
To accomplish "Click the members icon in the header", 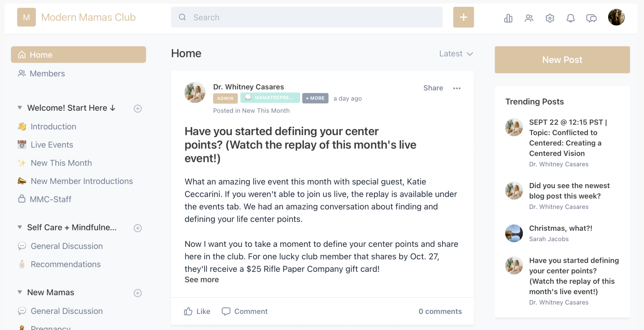I will [529, 18].
